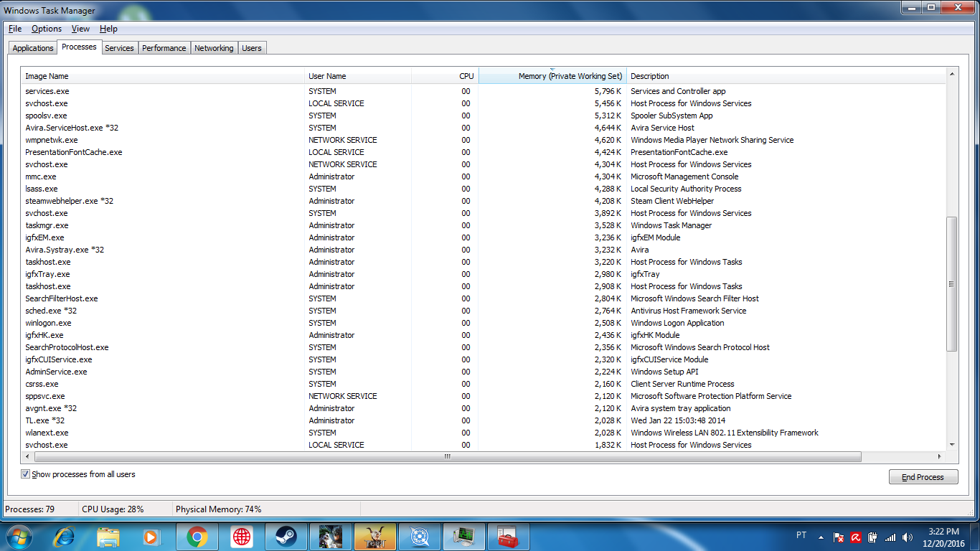
Task: Select Avira.Systray.exe *32 row
Action: [x=484, y=250]
